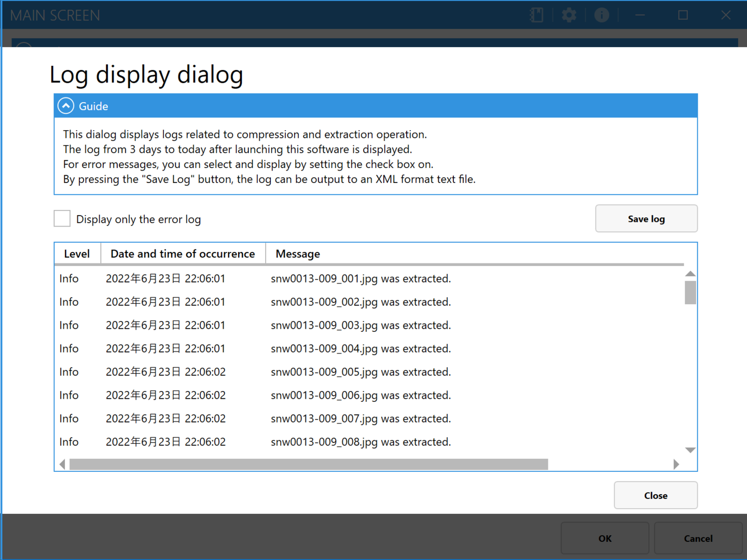Click the vertical scrollbar thumb

pyautogui.click(x=690, y=292)
